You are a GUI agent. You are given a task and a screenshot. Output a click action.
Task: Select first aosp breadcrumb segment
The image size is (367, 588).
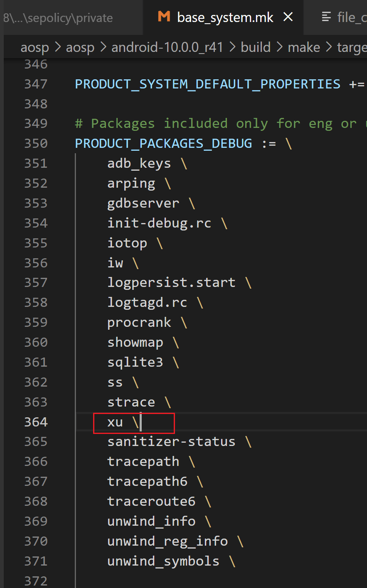[x=35, y=48]
